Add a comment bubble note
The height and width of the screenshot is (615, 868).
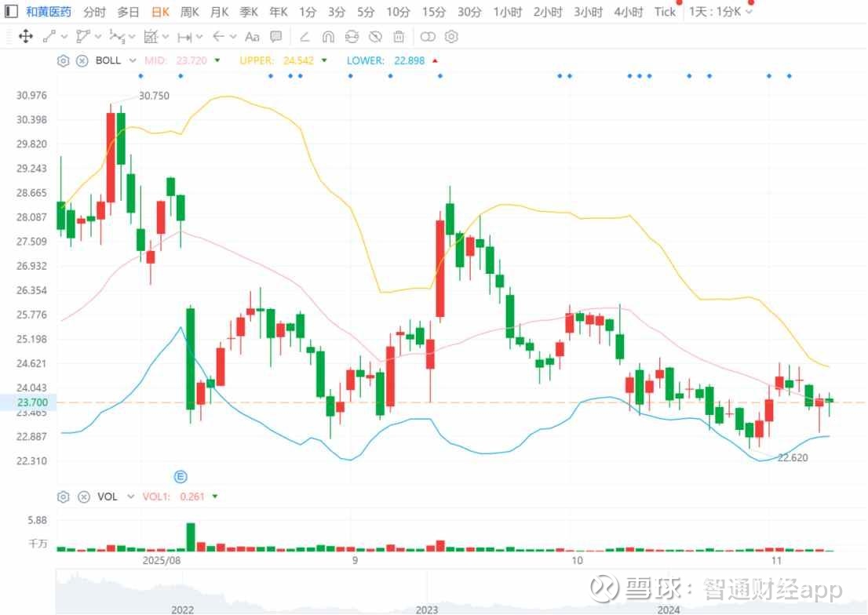click(x=275, y=37)
